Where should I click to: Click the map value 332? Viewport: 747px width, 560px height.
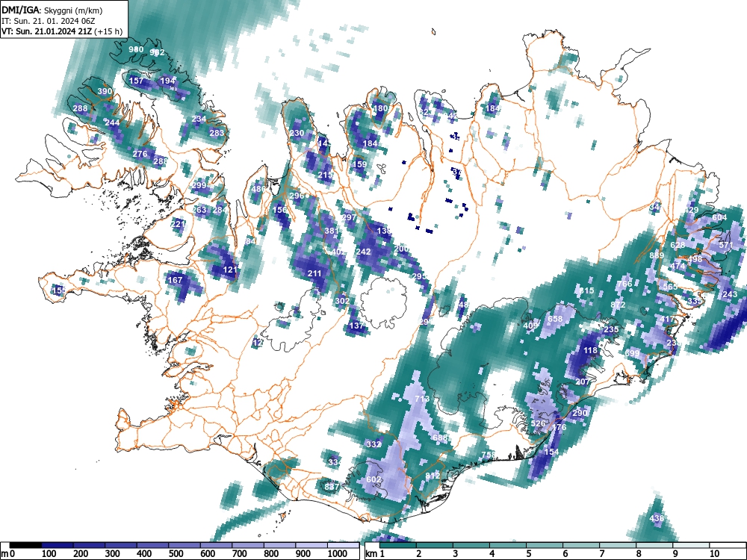(374, 444)
